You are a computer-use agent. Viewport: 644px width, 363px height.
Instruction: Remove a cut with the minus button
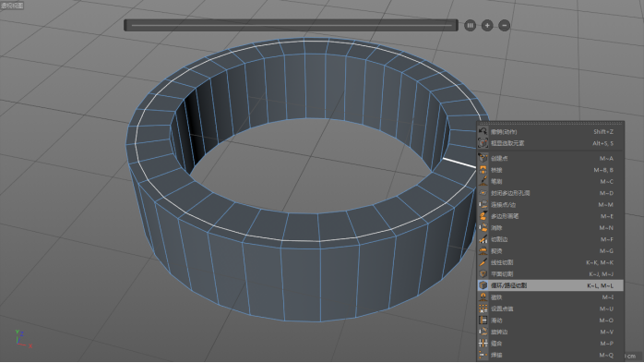tap(505, 26)
